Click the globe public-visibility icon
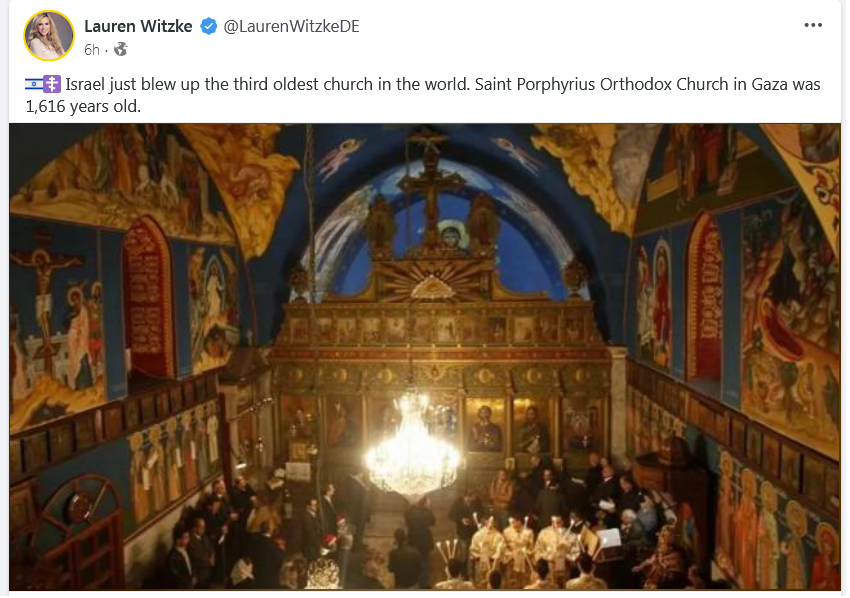850x598 pixels. point(120,49)
